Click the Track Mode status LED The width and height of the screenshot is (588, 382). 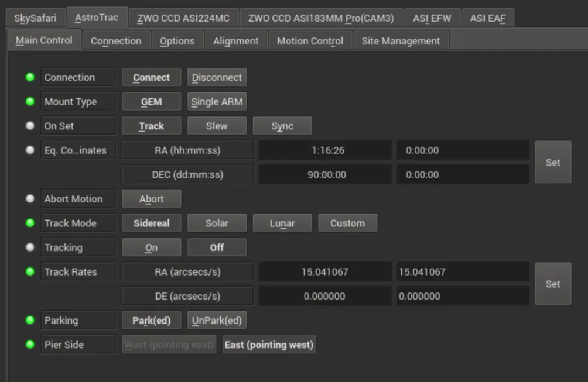point(30,223)
